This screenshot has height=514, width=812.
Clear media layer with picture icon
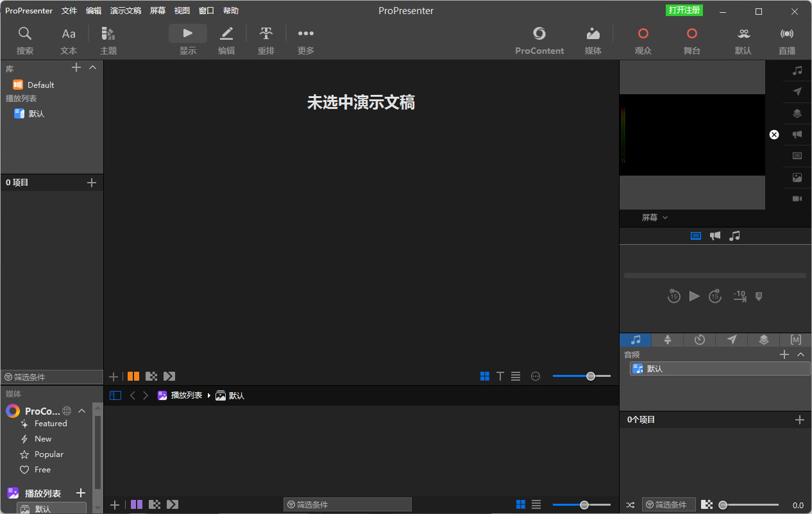[797, 178]
